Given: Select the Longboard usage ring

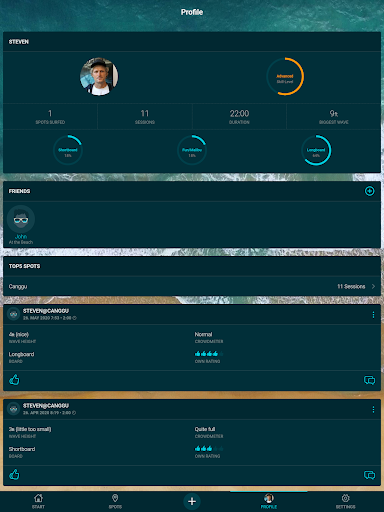Looking at the screenshot, I should (x=316, y=150).
